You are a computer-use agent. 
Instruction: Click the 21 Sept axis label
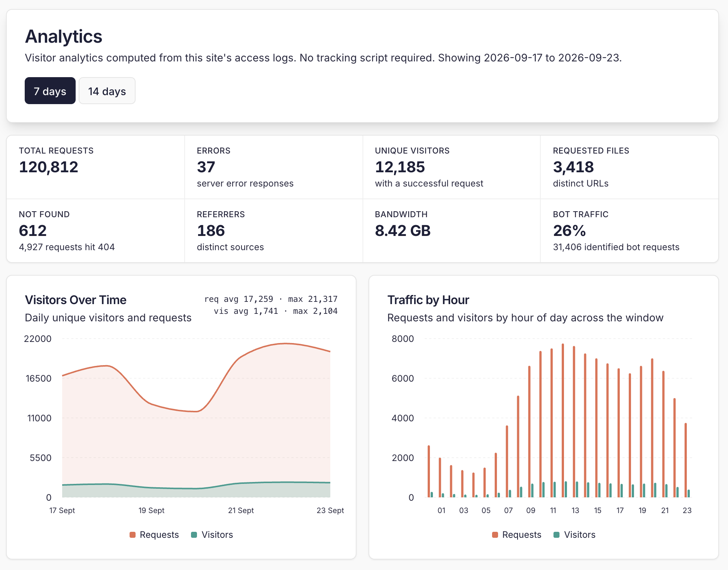coord(241,510)
